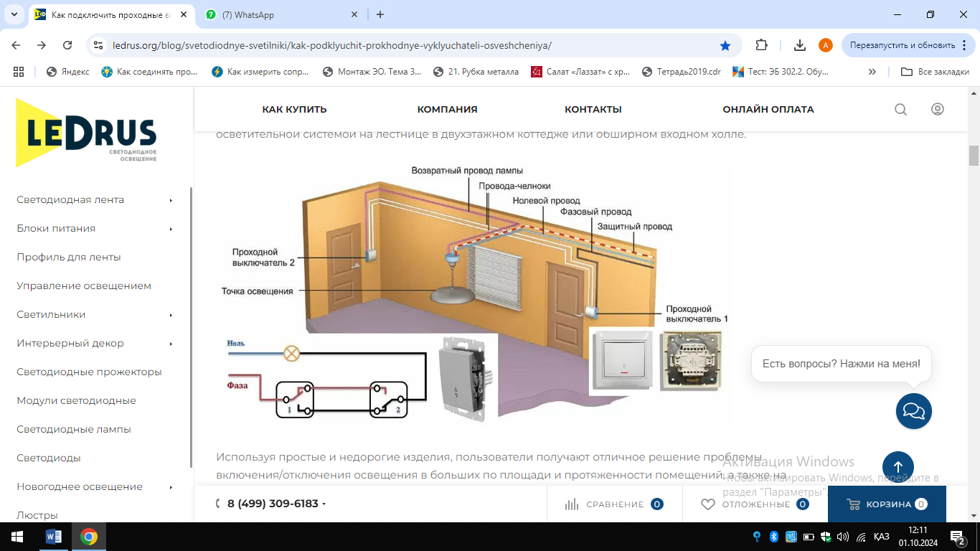Click the Chrome taskbar icon
This screenshot has height=551, width=980.
point(89,537)
